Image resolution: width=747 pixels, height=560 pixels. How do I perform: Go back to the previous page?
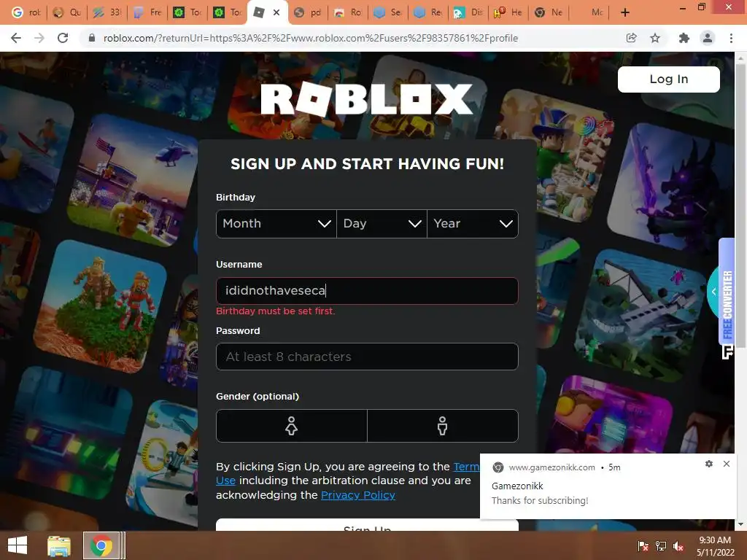click(16, 38)
